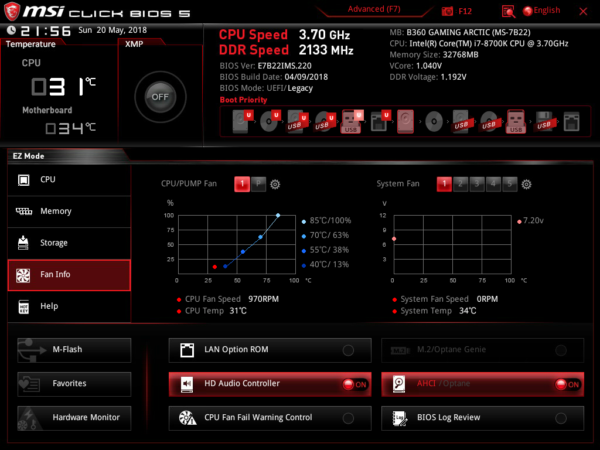Toggle the AHCI/Optane ON switch
The image size is (600, 450).
567,384
